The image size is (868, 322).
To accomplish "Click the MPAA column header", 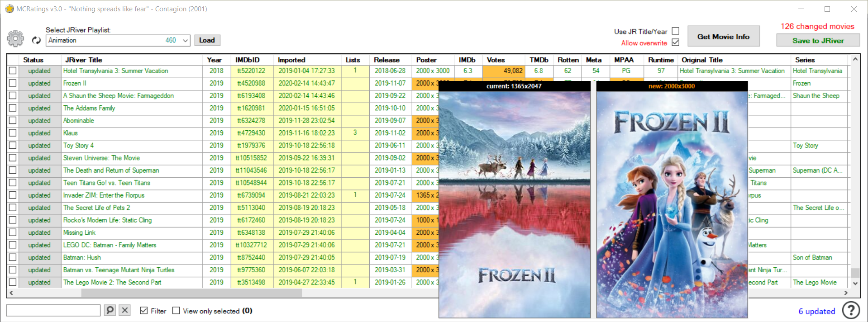I will [626, 60].
